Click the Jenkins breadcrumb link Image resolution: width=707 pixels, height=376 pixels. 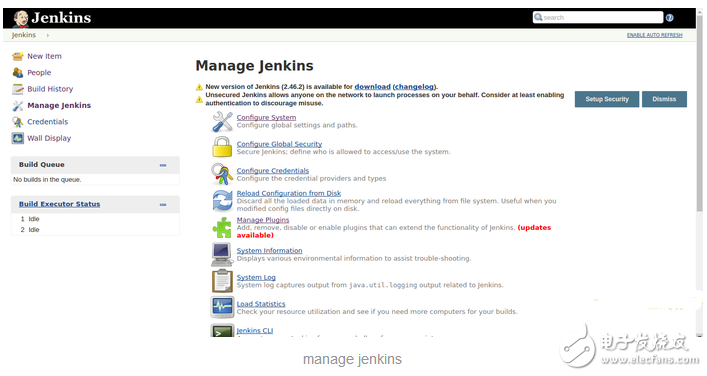pyautogui.click(x=23, y=35)
